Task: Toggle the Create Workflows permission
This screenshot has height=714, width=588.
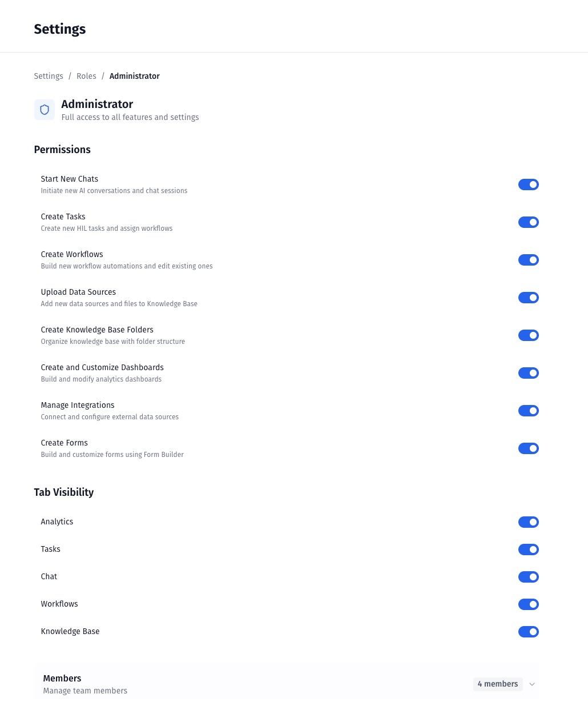Action: 528,260
